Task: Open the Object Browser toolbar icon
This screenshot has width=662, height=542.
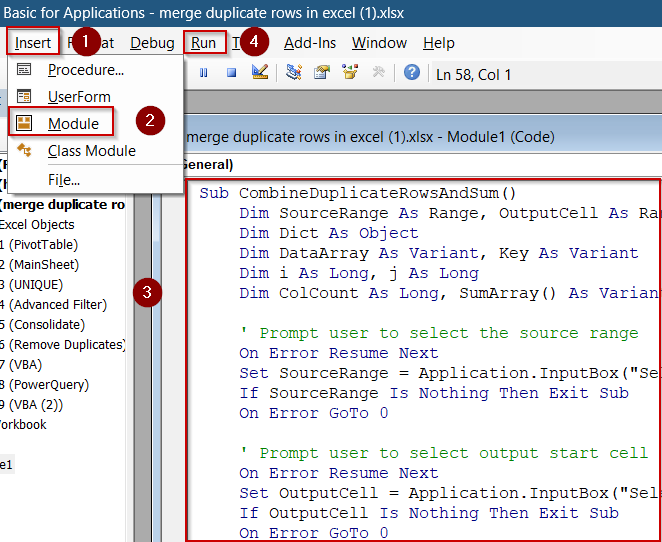Action: click(350, 72)
